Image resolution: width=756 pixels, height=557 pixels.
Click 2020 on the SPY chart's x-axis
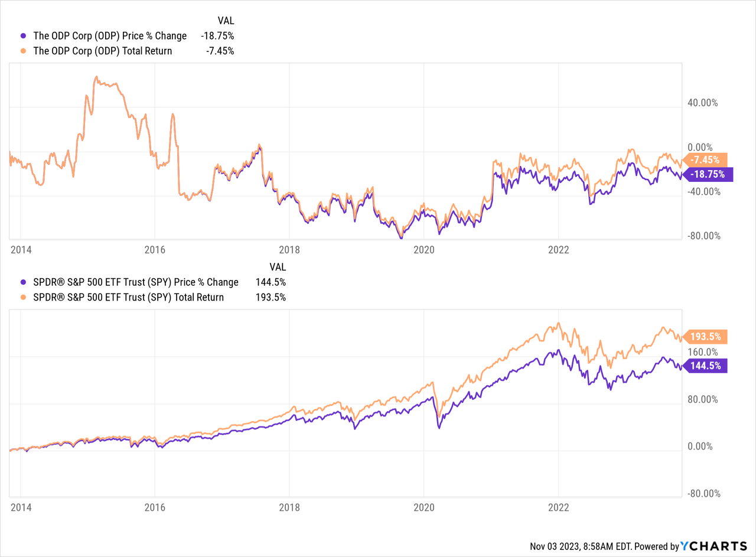(424, 507)
